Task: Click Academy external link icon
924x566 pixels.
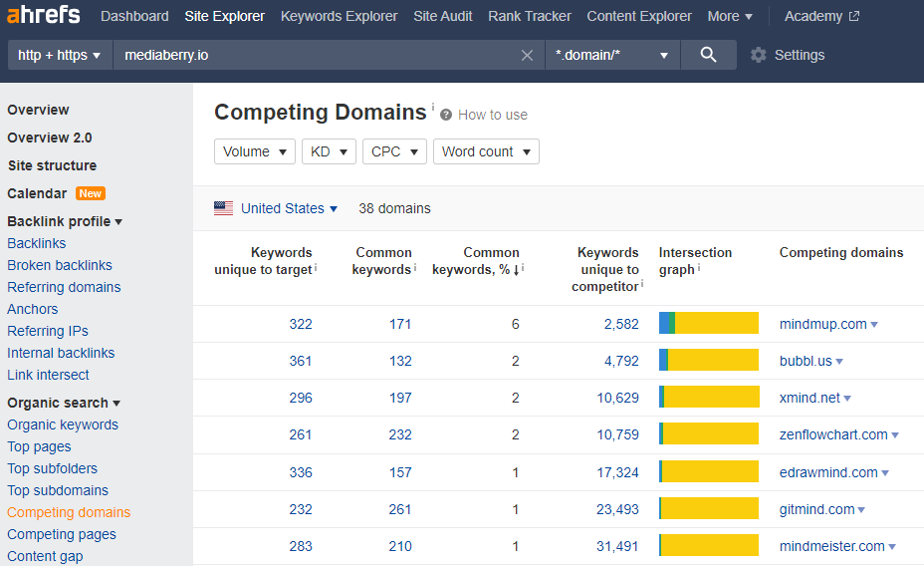Action: (854, 17)
